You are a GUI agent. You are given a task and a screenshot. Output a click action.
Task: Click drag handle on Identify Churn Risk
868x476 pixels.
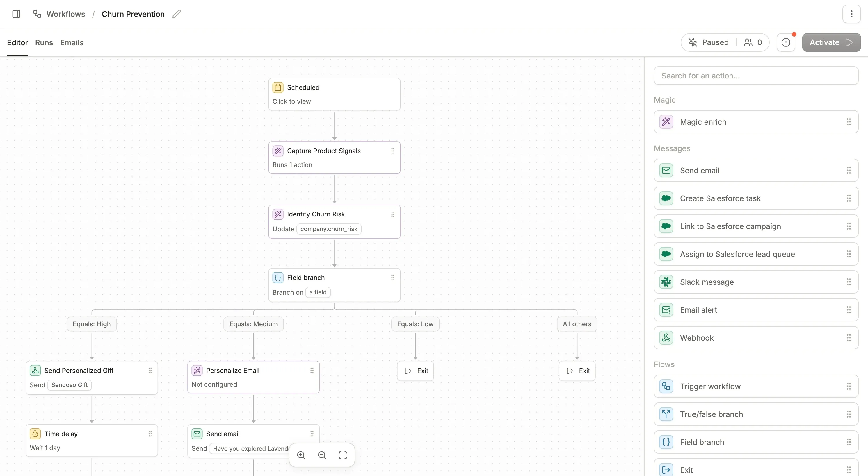(393, 214)
